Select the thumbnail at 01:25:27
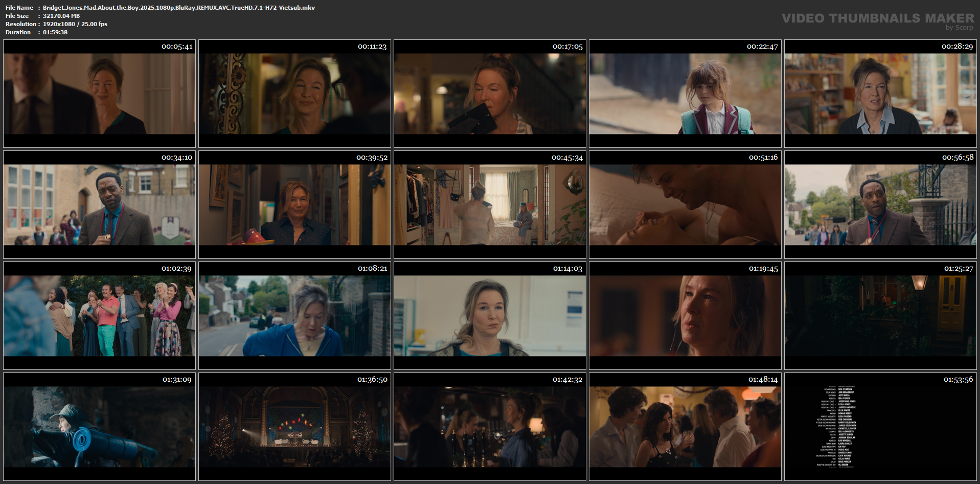The image size is (980, 484). coord(880,316)
